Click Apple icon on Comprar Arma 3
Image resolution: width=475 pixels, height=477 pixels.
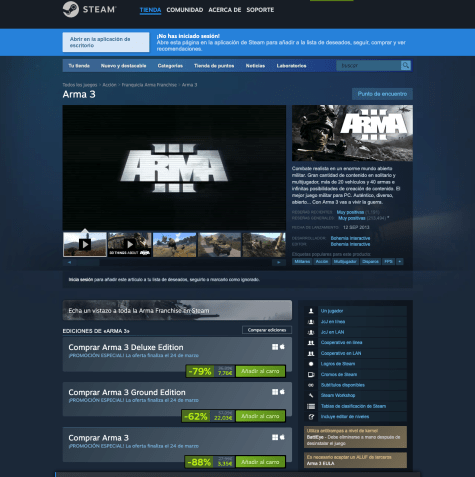(x=282, y=437)
